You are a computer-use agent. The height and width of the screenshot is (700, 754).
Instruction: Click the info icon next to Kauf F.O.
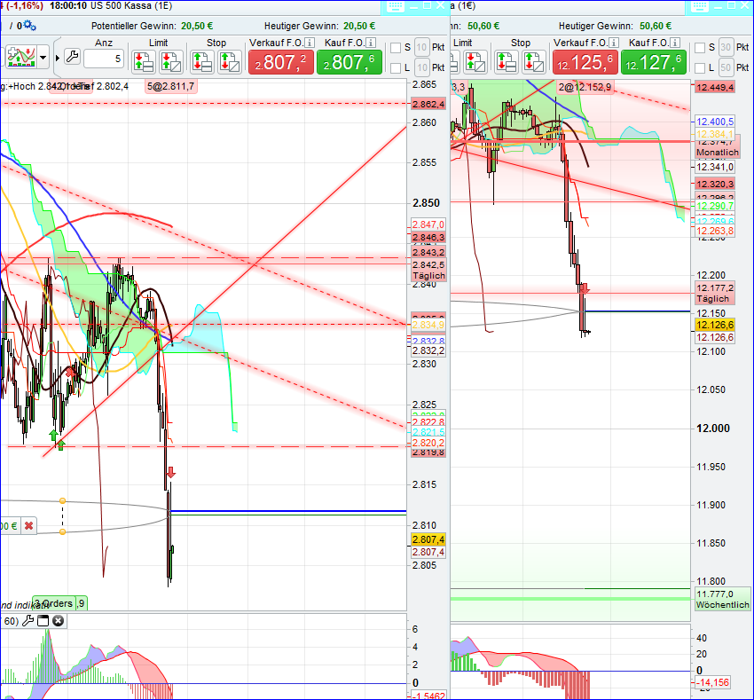pyautogui.click(x=372, y=43)
